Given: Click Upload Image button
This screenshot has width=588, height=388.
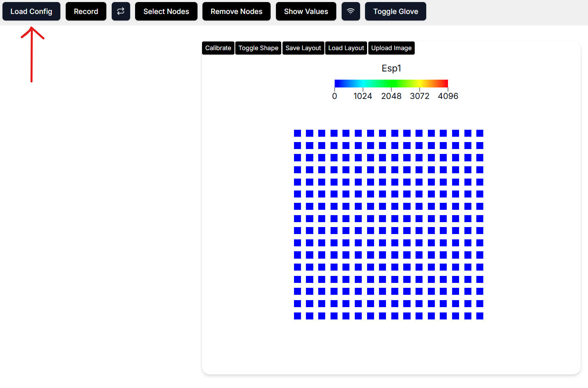Looking at the screenshot, I should pos(391,48).
